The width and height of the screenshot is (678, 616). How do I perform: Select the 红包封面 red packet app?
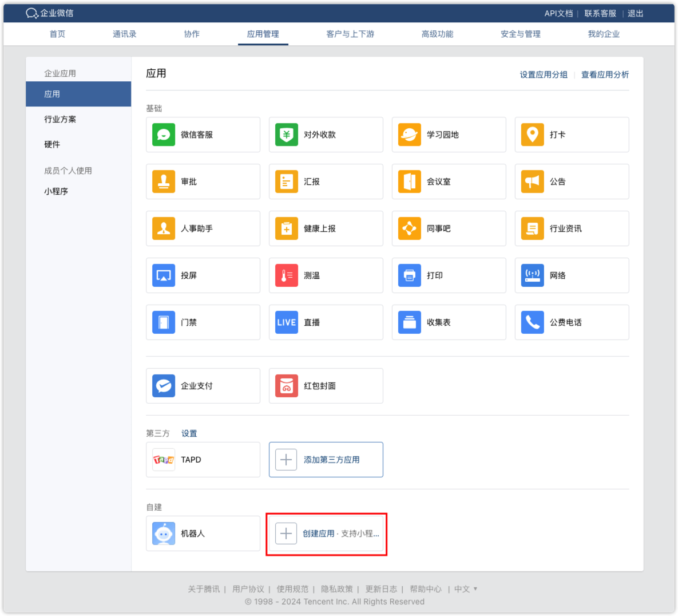[x=326, y=385]
